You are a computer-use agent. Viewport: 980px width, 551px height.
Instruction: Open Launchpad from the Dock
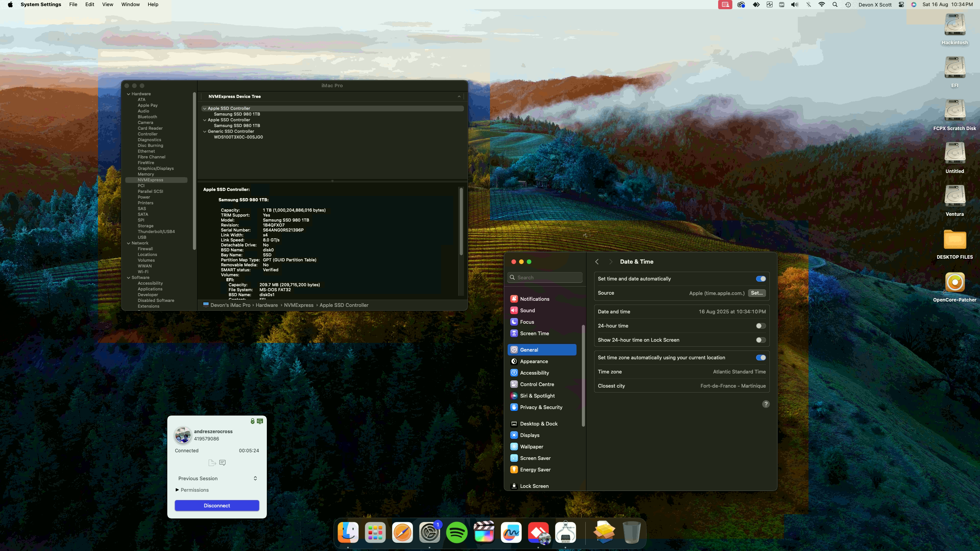375,532
